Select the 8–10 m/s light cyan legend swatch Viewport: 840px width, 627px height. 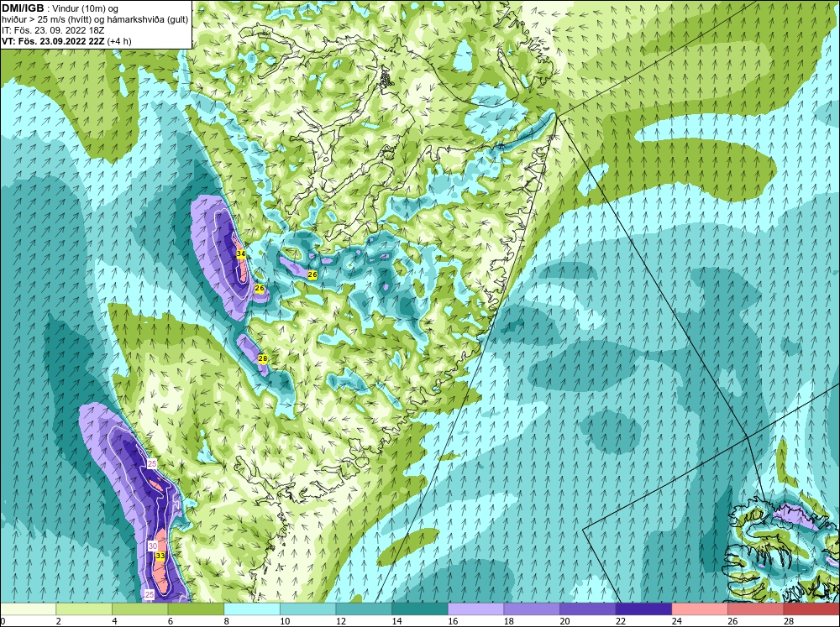coord(252,609)
